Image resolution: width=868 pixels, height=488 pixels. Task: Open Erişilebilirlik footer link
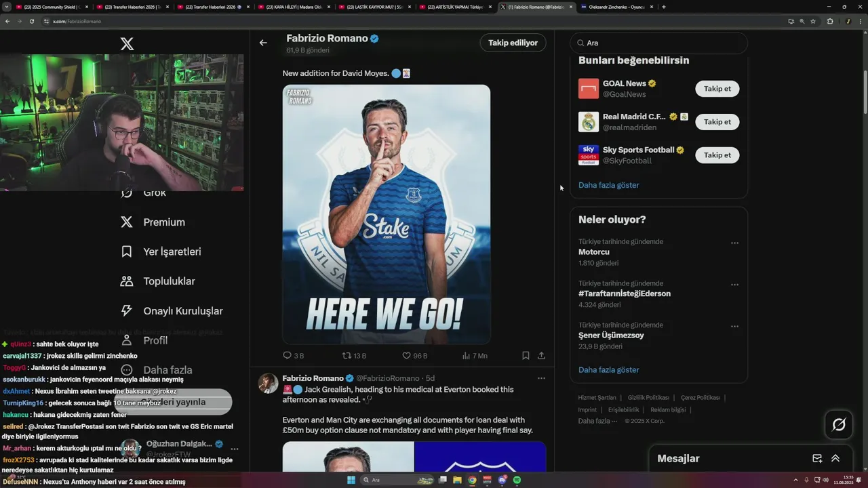pos(623,409)
